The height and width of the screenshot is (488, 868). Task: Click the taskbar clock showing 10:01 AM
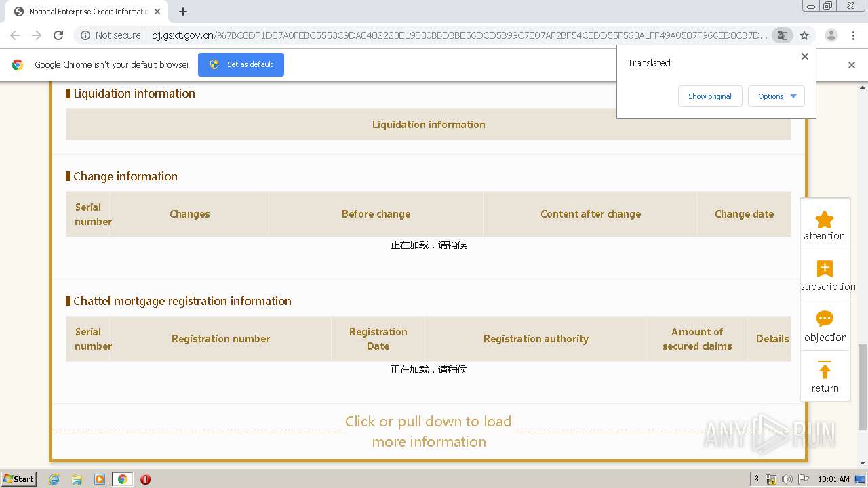(x=833, y=479)
